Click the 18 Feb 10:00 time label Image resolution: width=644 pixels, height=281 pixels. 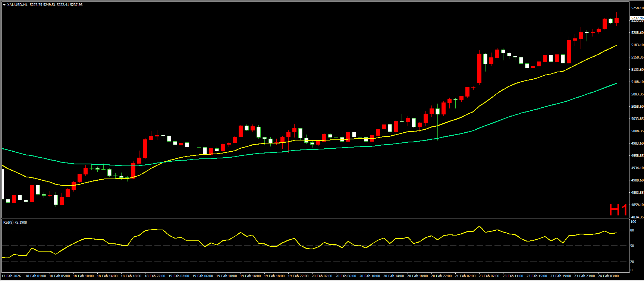click(83, 276)
